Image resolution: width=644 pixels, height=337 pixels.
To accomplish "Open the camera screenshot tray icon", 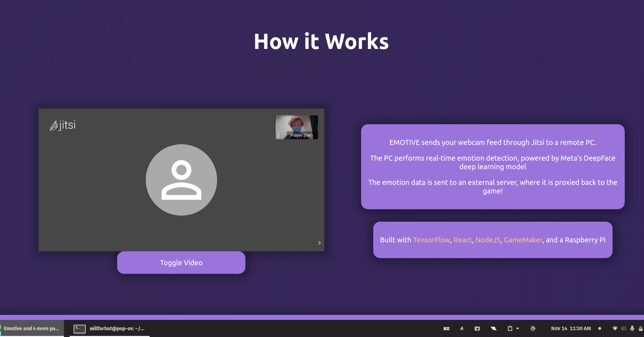I will 477,328.
